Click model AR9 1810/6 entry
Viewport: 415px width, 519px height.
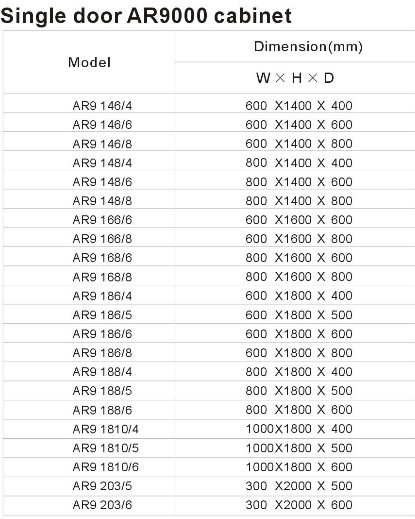[x=105, y=467]
